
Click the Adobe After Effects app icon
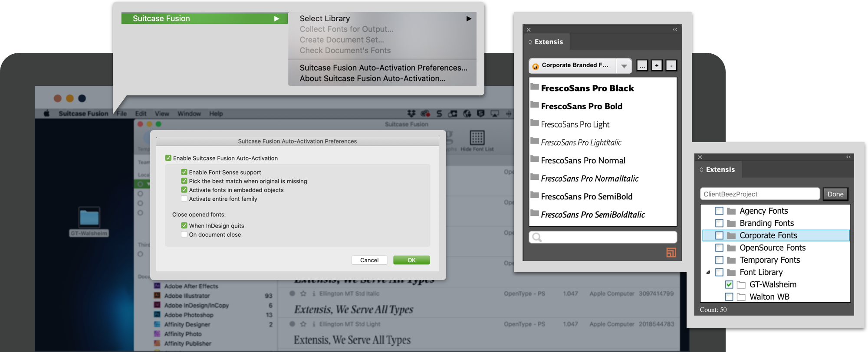[x=157, y=286]
